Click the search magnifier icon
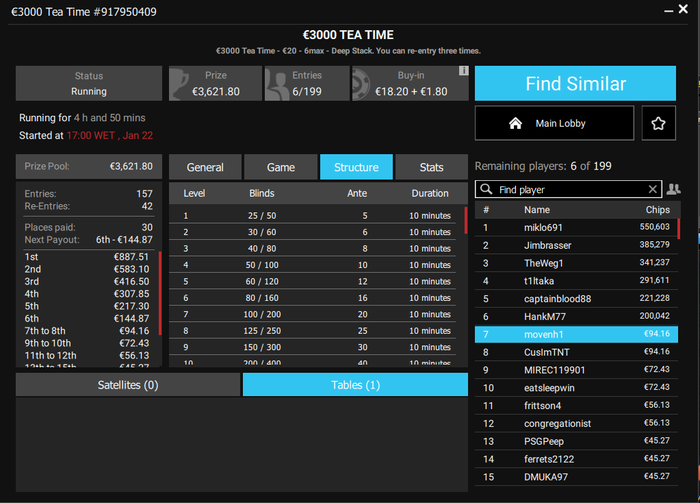 [486, 189]
